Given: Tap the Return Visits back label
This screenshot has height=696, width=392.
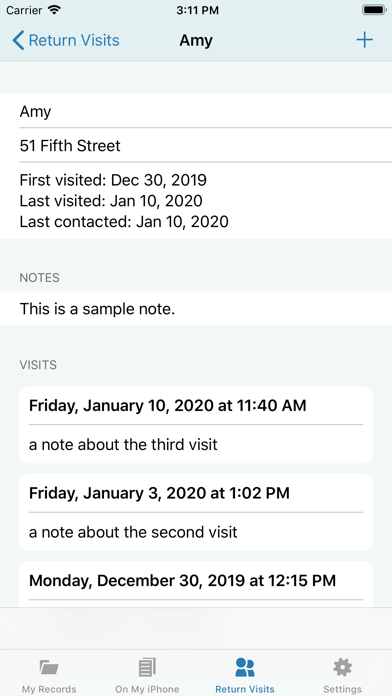Looking at the screenshot, I should (x=74, y=40).
